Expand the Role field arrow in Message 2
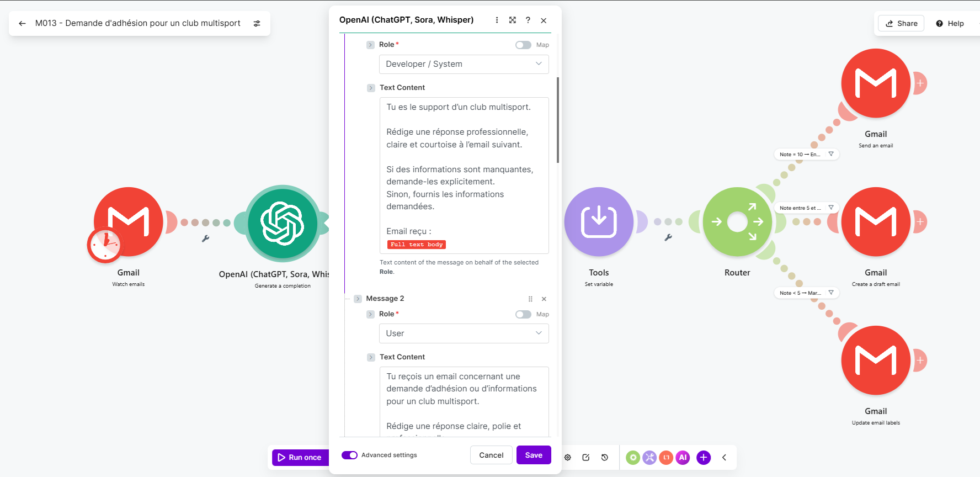The width and height of the screenshot is (980, 477). [x=370, y=314]
